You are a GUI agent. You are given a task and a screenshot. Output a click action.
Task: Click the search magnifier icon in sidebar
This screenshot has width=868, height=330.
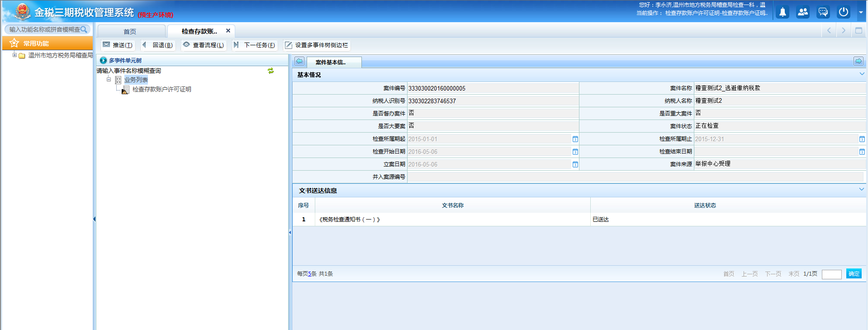tap(84, 29)
